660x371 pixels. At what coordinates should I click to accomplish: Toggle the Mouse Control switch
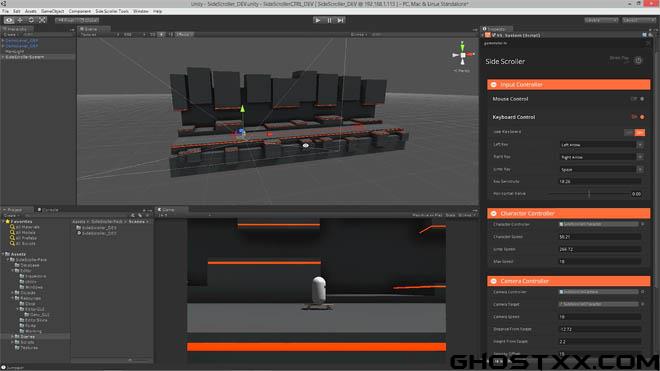click(638, 99)
